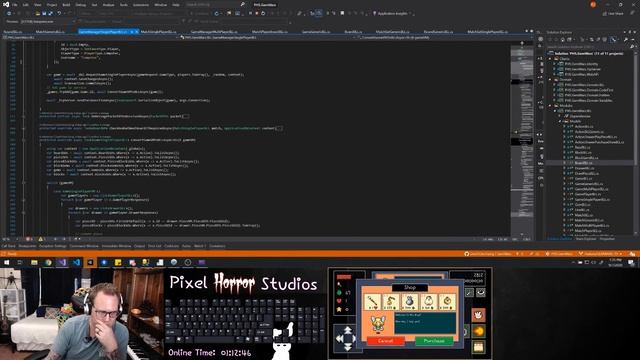Open the Build menu

click(66, 4)
